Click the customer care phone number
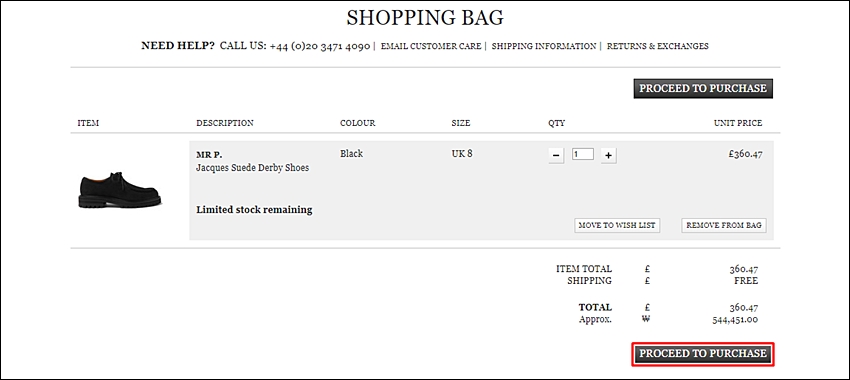The width and height of the screenshot is (850, 380). (320, 46)
